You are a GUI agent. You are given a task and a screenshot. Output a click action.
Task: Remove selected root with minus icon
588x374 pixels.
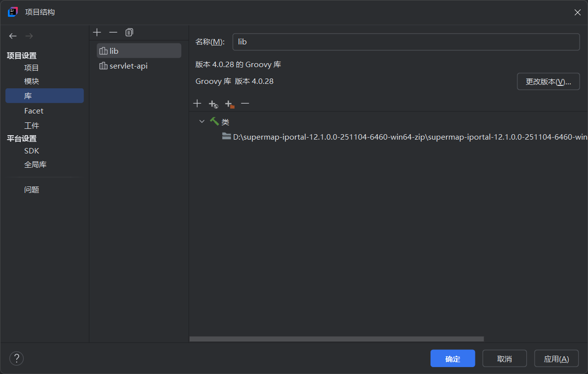coord(245,104)
